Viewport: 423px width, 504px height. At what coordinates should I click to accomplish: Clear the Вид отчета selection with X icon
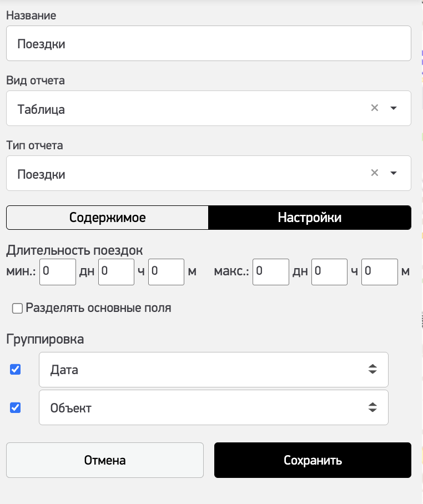[x=375, y=108]
